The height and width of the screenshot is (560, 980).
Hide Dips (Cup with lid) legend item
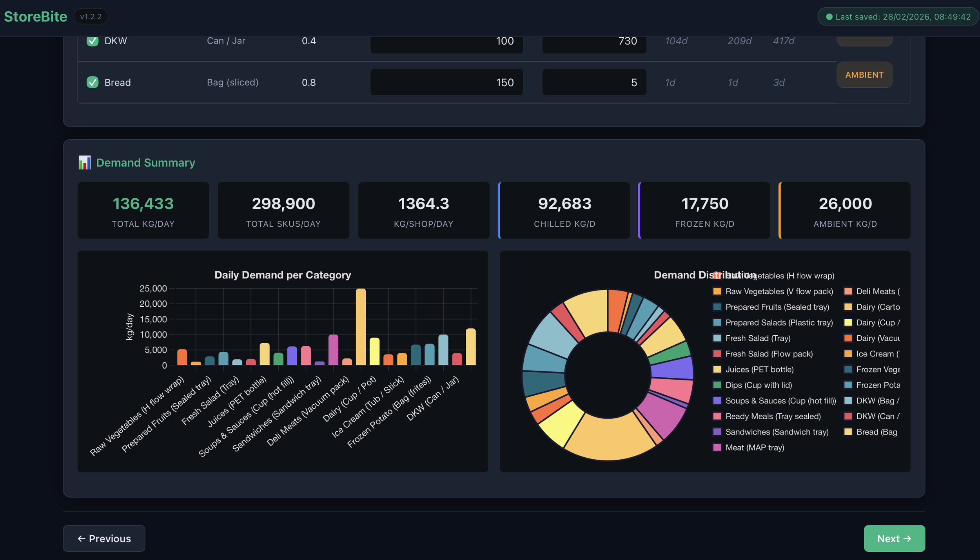tap(758, 385)
